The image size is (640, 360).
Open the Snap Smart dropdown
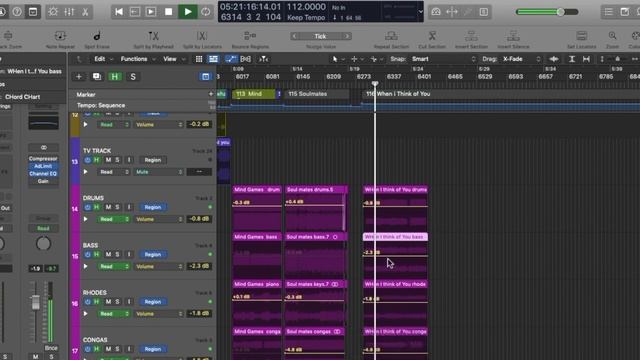coord(443,59)
